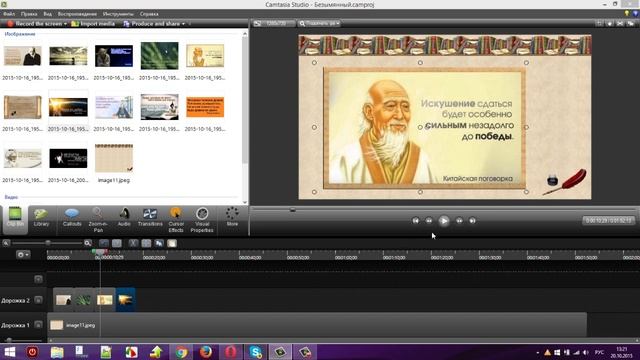Select image11.jpeg clip on Дорожка 1
This screenshot has width=640, height=360.
317,325
